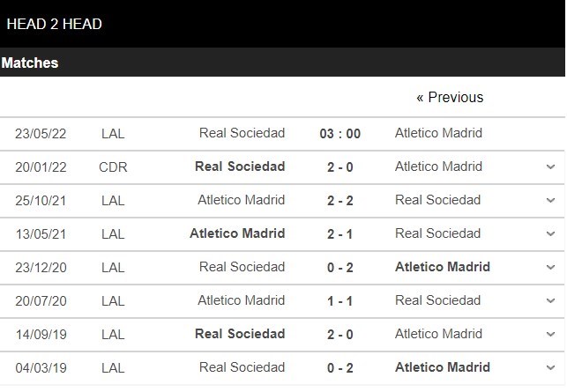Open the 03 : 00 upcoming match time

click(x=339, y=134)
